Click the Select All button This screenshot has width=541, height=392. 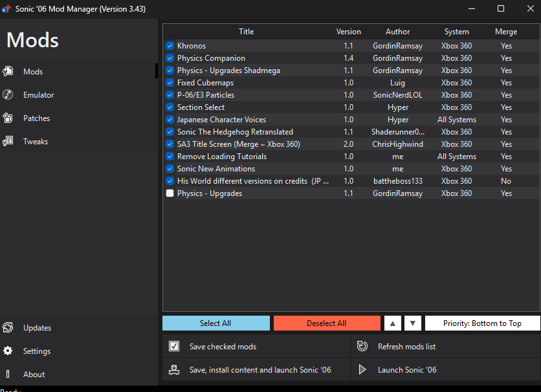pos(216,323)
